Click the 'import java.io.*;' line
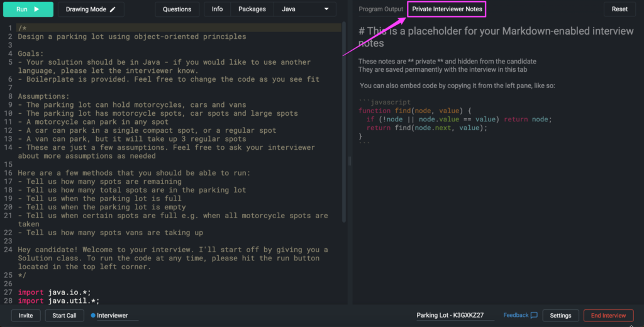Viewport: 644px width, 327px height. (x=54, y=292)
